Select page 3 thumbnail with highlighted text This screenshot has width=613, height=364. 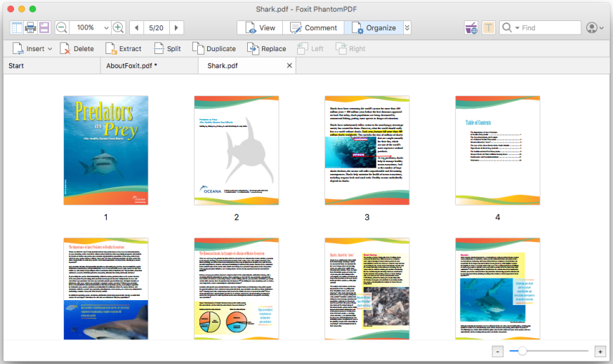pyautogui.click(x=367, y=150)
